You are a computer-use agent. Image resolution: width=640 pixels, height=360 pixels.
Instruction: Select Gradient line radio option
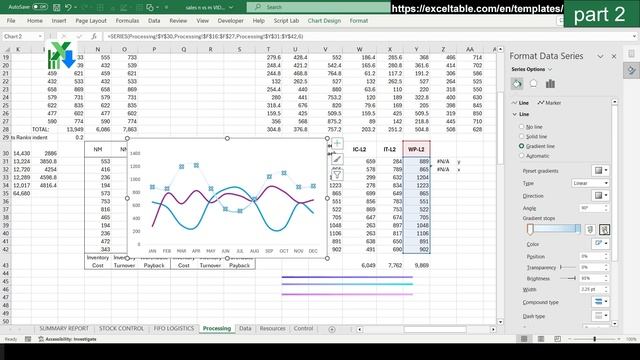point(521,146)
